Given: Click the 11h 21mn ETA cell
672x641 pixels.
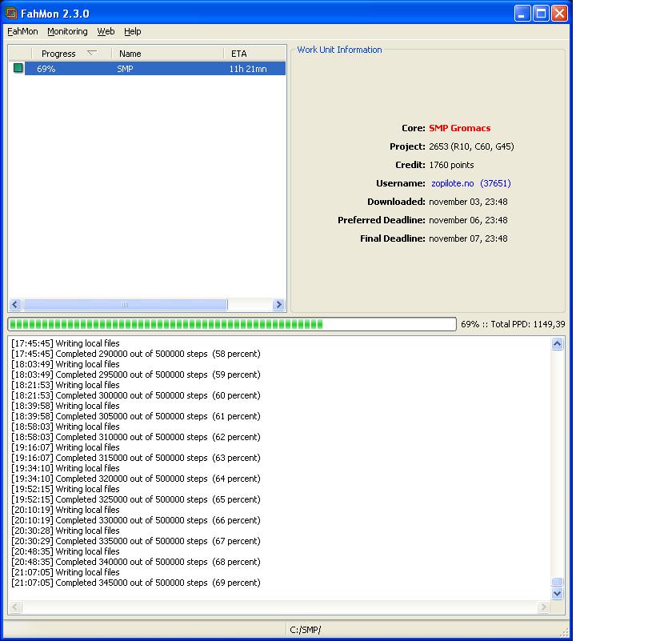Looking at the screenshot, I should click(x=248, y=69).
